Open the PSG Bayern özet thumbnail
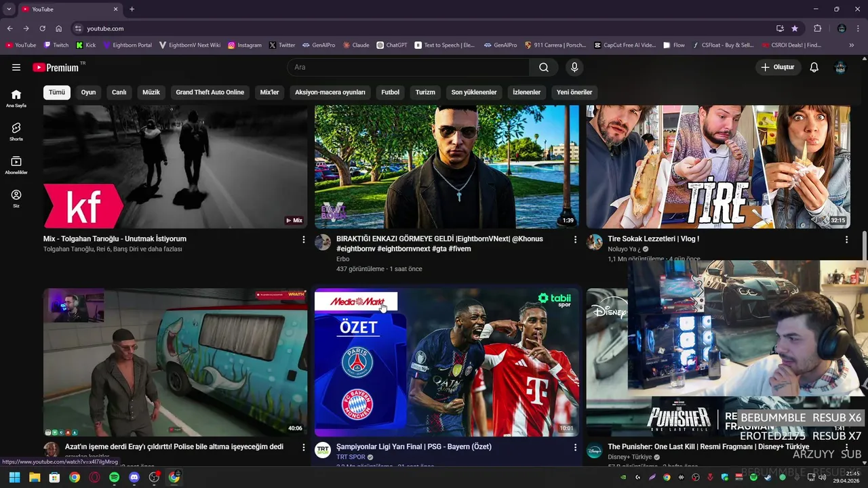868x488 pixels. click(446, 362)
